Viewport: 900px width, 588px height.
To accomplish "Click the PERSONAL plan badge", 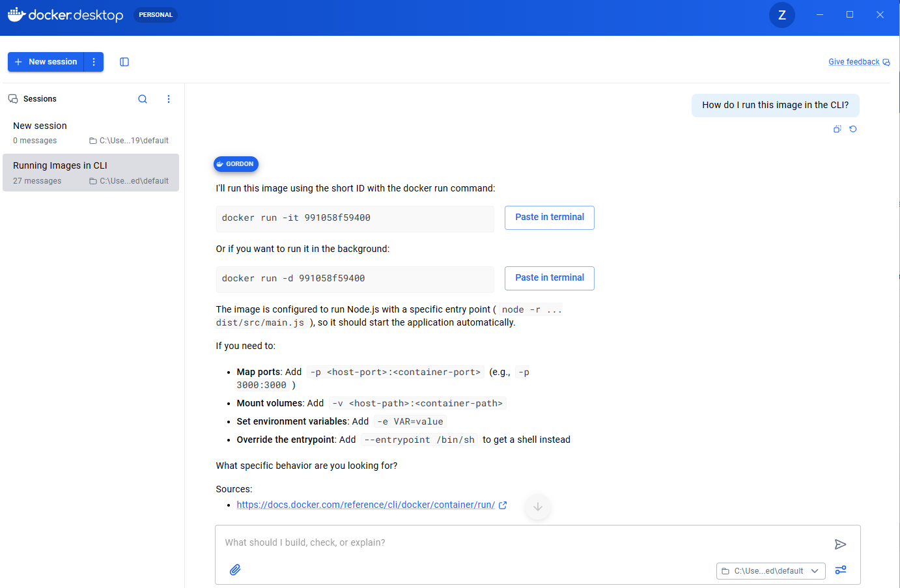I will (x=156, y=15).
